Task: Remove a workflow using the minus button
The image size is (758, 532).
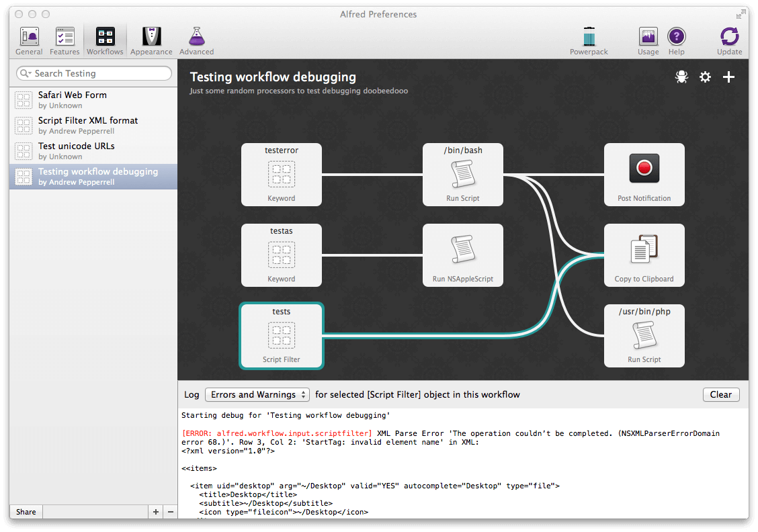Action: pyautogui.click(x=170, y=511)
